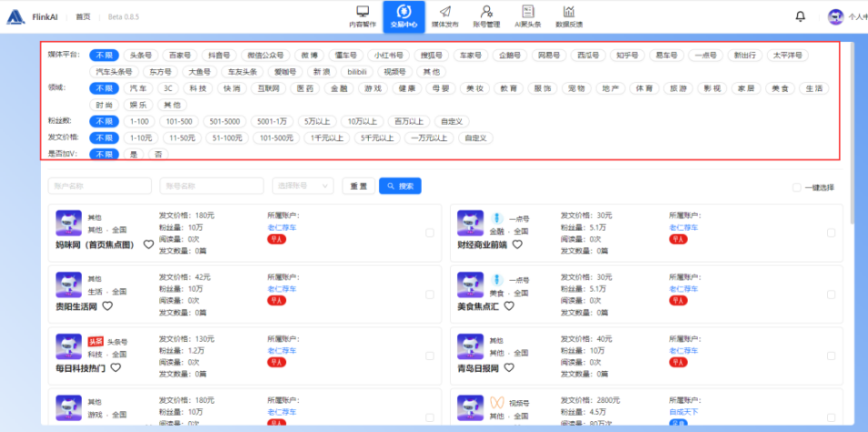Select 否 in the 是否加V filter
This screenshot has height=432, width=868.
[158, 155]
